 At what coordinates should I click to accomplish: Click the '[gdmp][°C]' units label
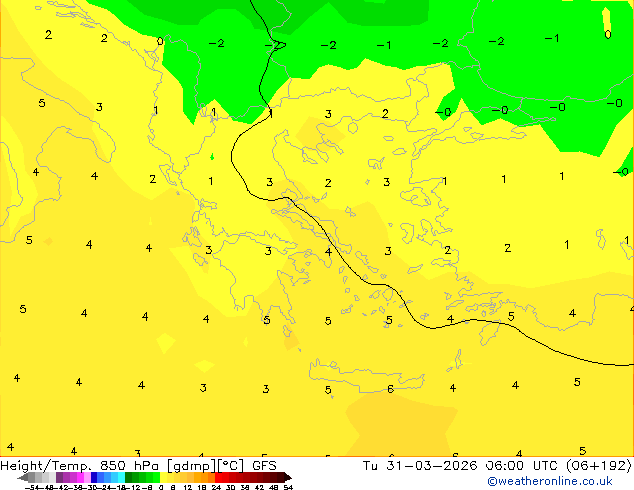tap(205, 466)
